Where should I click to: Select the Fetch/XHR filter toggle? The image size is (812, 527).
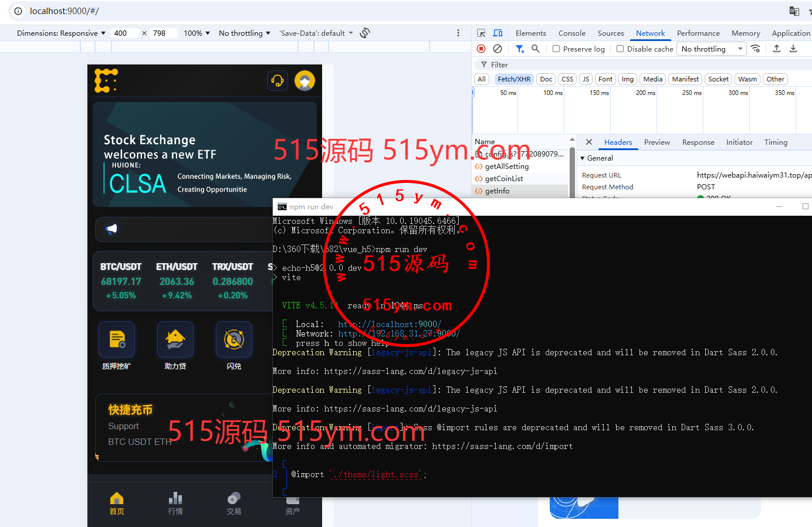[x=514, y=79]
